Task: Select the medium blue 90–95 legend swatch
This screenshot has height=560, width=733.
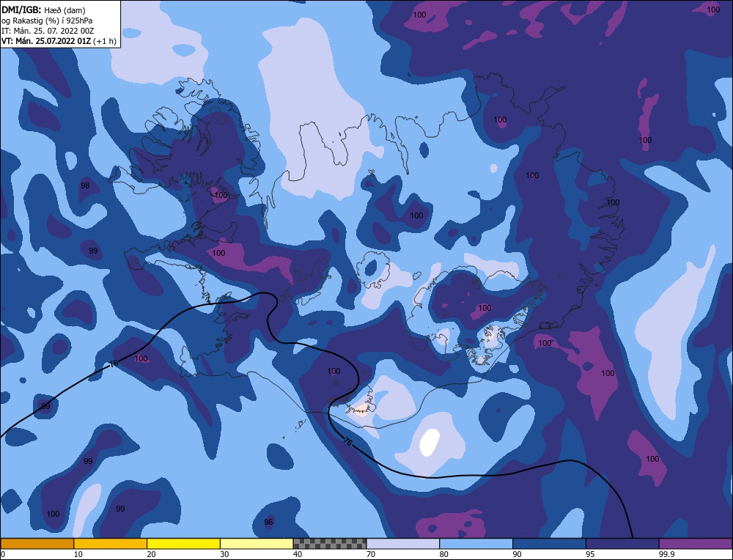Action: tap(549, 543)
